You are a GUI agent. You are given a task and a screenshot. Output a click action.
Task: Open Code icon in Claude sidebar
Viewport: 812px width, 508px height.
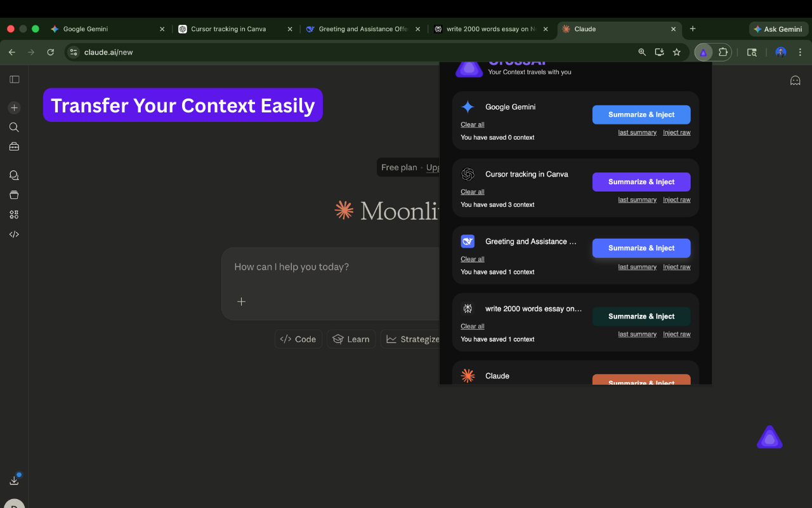pos(14,234)
